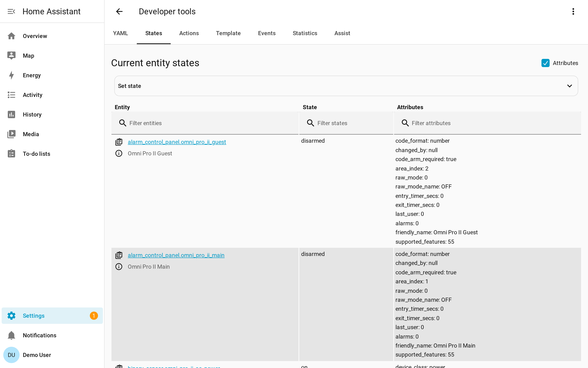This screenshot has height=368, width=588.
Task: Open Notifications in the sidebar
Action: (x=52, y=335)
